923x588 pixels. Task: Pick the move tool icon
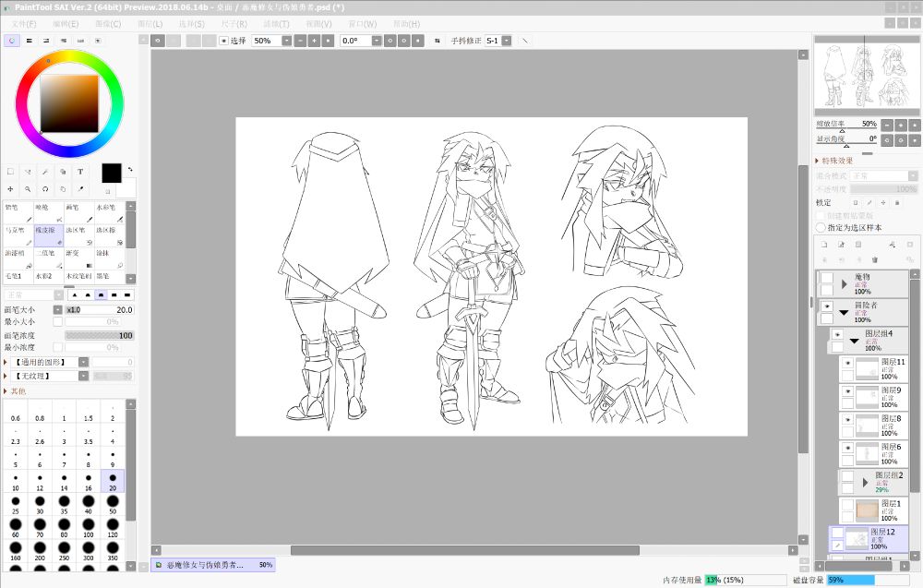tap(10, 188)
